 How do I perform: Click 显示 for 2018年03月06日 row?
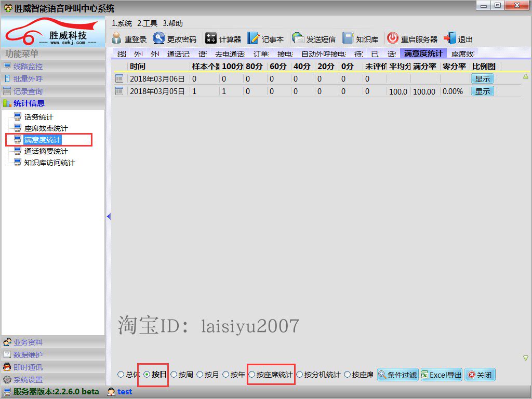coord(482,79)
